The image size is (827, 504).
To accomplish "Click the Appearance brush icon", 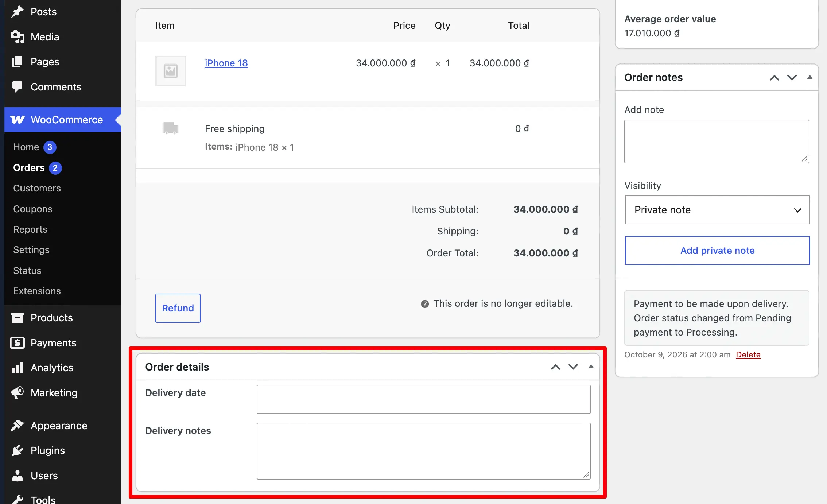I will pyautogui.click(x=17, y=426).
